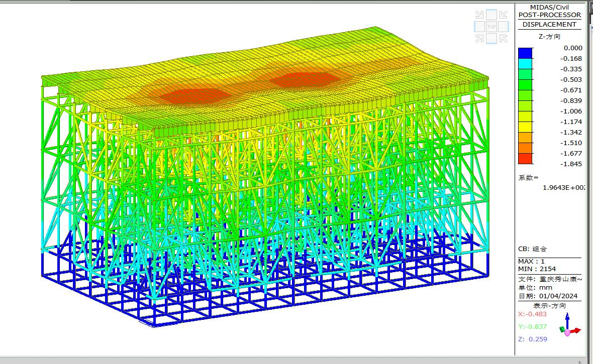Click the upper-left diagonal arrow of view navigator
This screenshot has width=593, height=364.
(479, 15)
